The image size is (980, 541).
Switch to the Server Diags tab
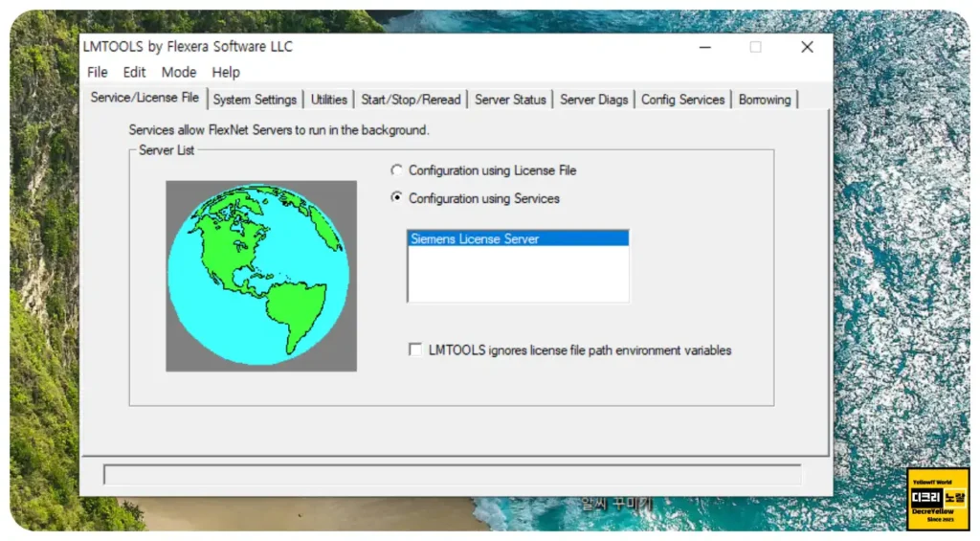tap(593, 100)
